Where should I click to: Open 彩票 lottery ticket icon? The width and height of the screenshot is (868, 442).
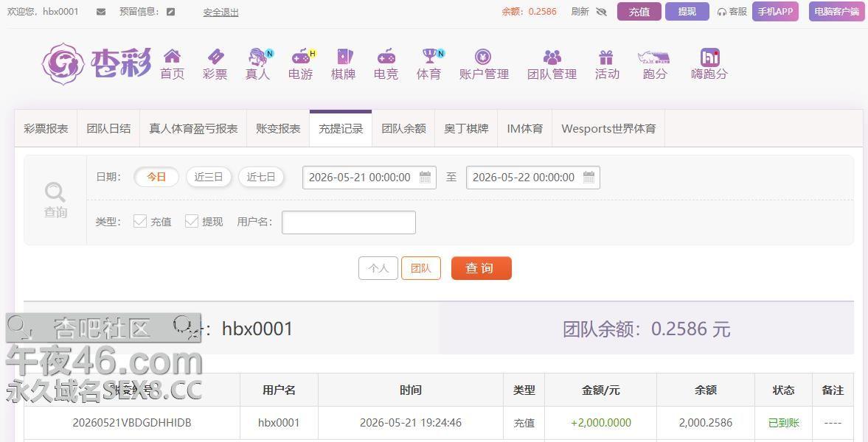pyautogui.click(x=215, y=56)
